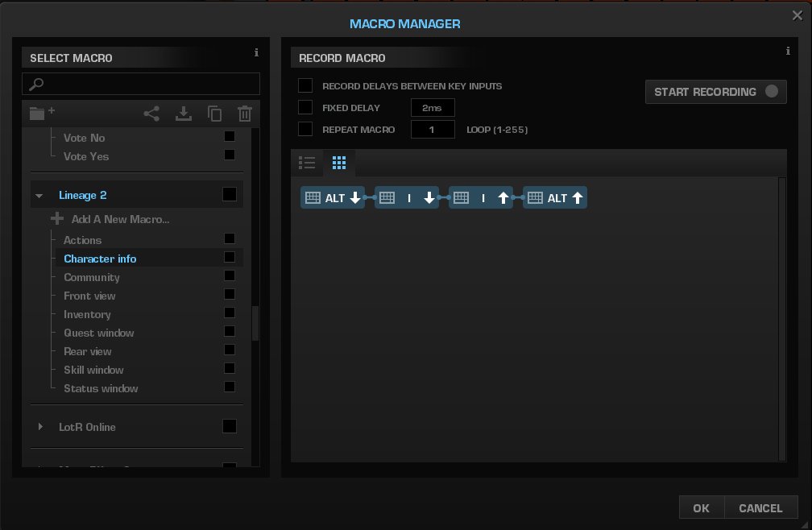Click the macro search input field

[141, 84]
